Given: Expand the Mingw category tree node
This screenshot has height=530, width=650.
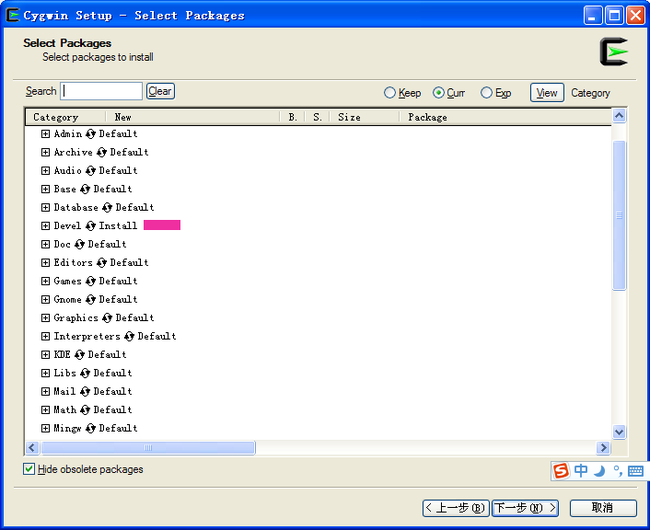Looking at the screenshot, I should (46, 428).
